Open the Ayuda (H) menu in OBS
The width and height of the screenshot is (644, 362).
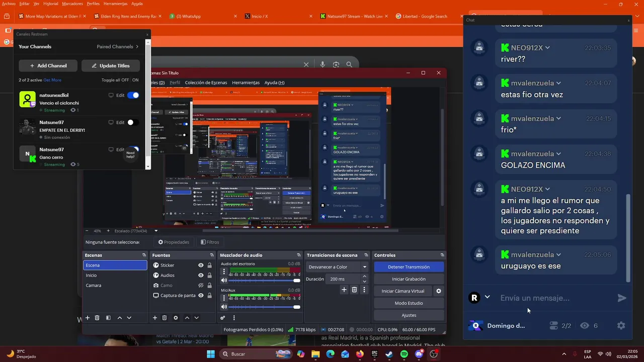274,82
